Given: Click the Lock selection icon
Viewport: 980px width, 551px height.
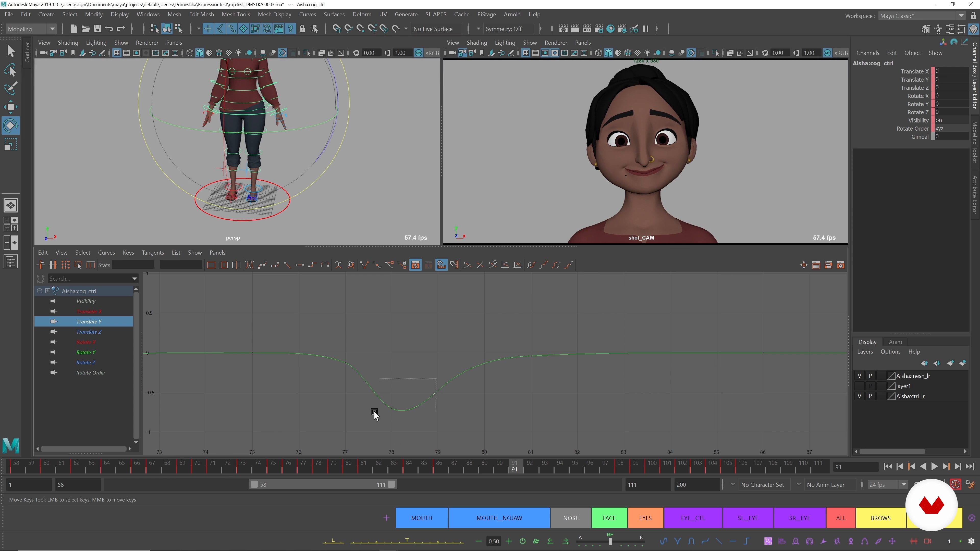Looking at the screenshot, I should click(302, 29).
